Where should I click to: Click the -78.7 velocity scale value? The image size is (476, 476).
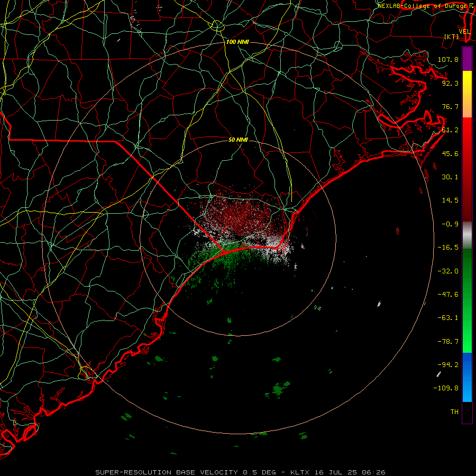coord(448,342)
